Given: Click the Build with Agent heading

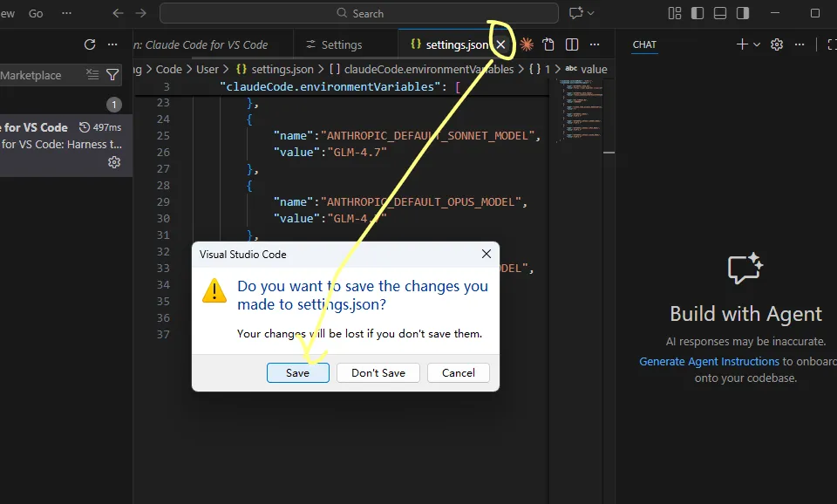Looking at the screenshot, I should pyautogui.click(x=745, y=314).
